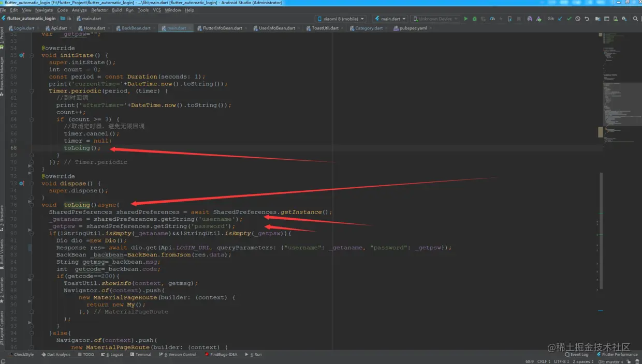642x364 pixels.
Task: Switch to the BackBean.dart tab
Action: click(x=136, y=28)
